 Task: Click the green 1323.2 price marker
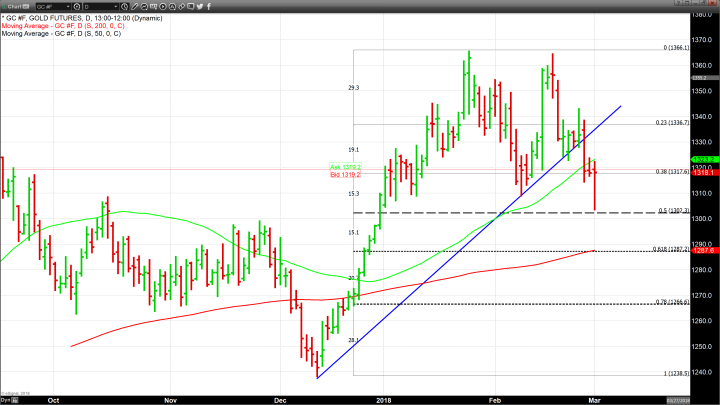[x=705, y=159]
